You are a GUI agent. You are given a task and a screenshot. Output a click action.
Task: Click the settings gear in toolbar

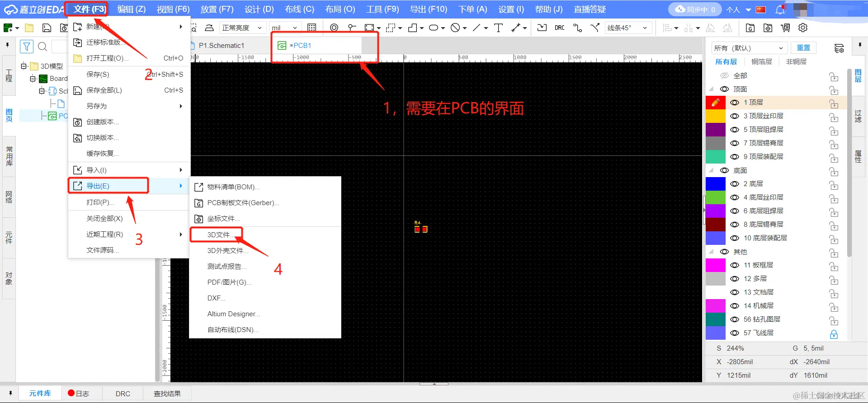click(x=803, y=28)
